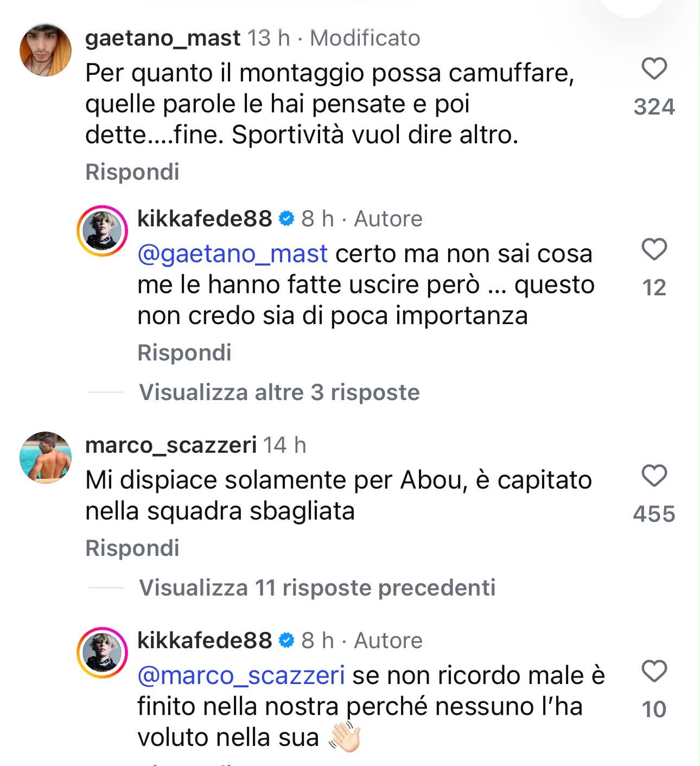The height and width of the screenshot is (766, 700).
Task: Tap Rispondi under marco_scazzeri's comment
Action: coord(132,548)
